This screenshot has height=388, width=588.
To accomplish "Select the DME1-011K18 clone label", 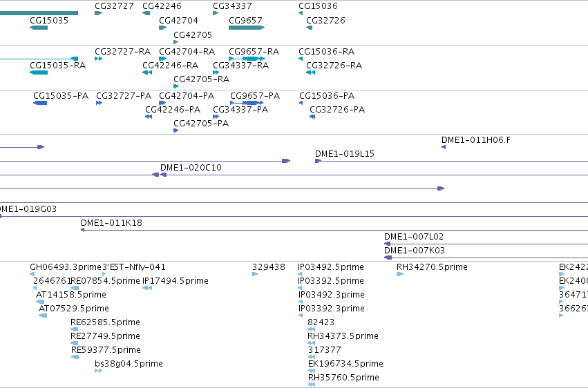I will tap(111, 223).
